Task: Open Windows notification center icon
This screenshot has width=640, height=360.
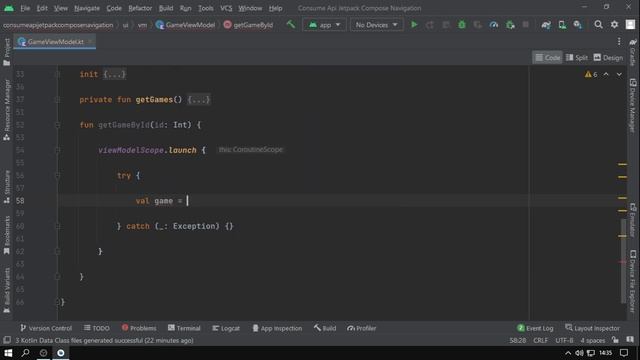Action: [x=624, y=353]
